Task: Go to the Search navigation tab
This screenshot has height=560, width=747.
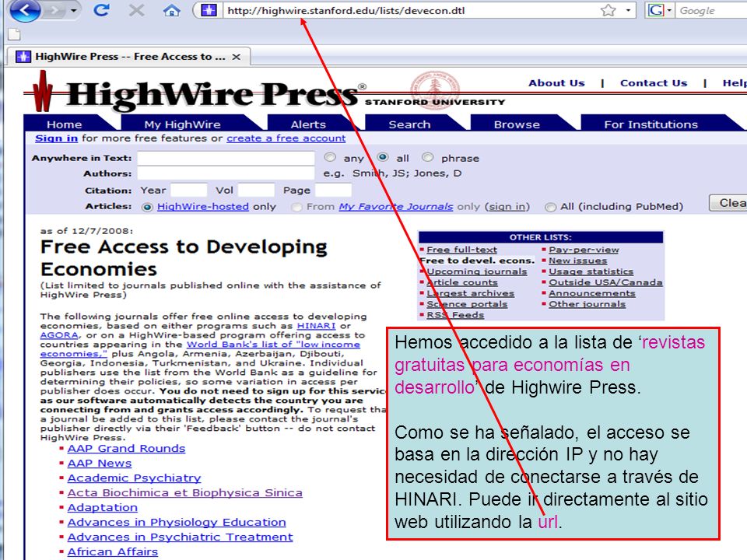Action: 409,124
